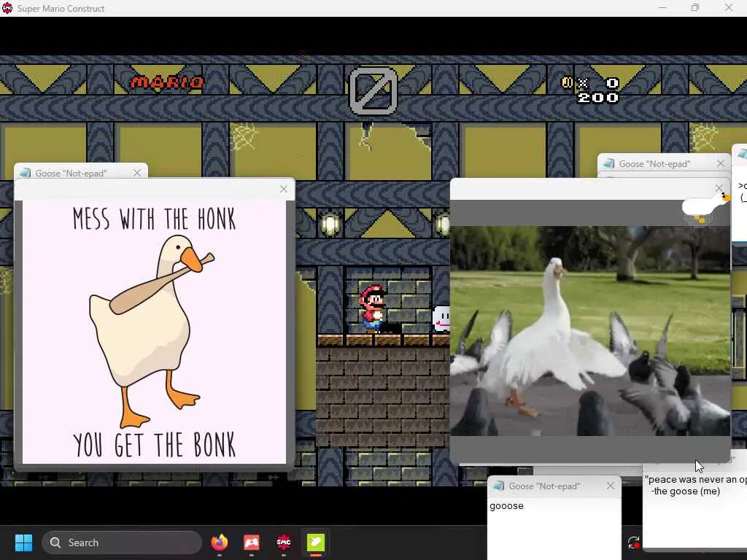Restore down the Super Mario Construct window
Image resolution: width=747 pixels, height=560 pixels.
(x=695, y=7)
